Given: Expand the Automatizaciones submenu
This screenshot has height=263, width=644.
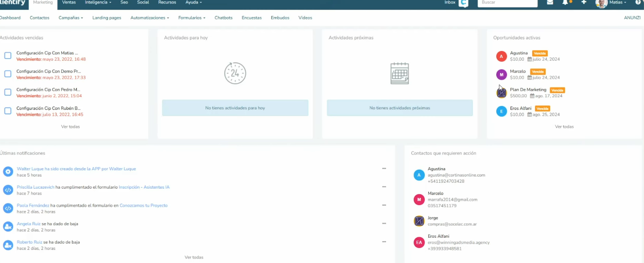Looking at the screenshot, I should (150, 18).
